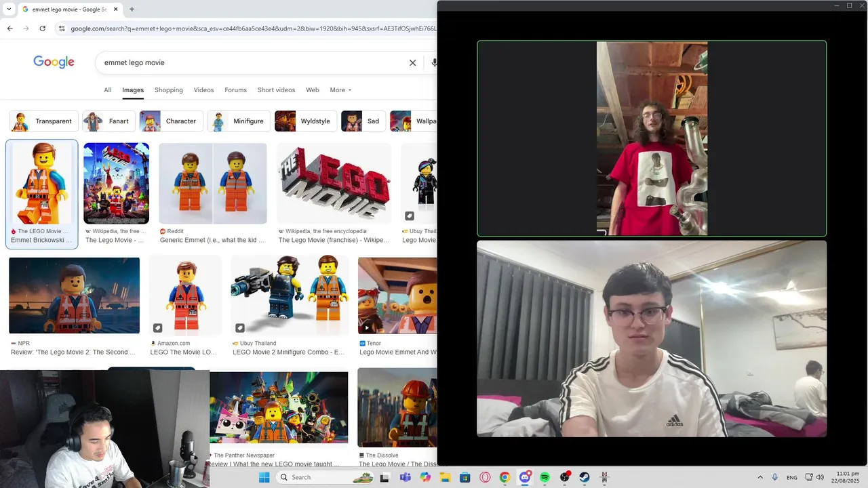
Task: Reload the Google search page
Action: (42, 28)
